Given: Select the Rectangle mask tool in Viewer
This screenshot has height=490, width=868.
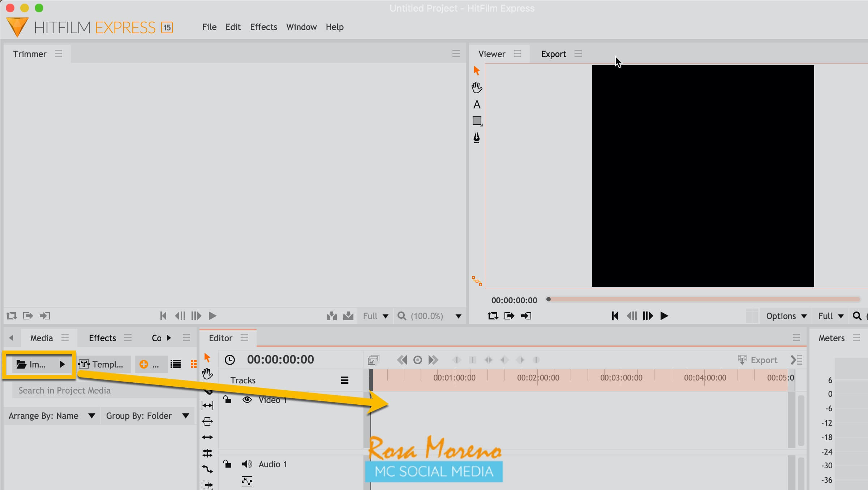Looking at the screenshot, I should 477,121.
